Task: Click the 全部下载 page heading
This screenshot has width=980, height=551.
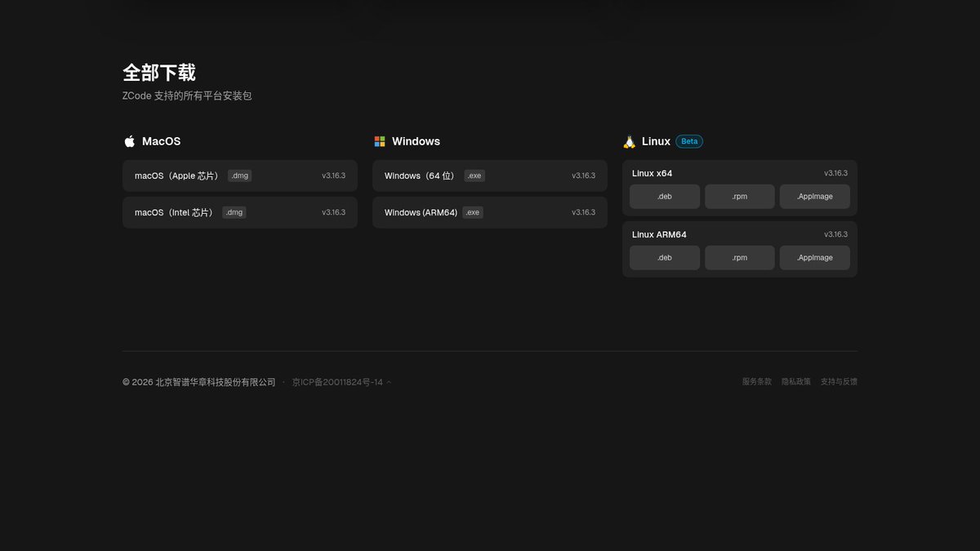Action: click(x=159, y=73)
